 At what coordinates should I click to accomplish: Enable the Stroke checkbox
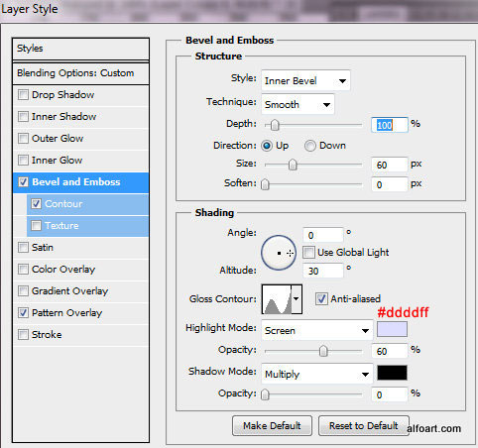pos(23,335)
